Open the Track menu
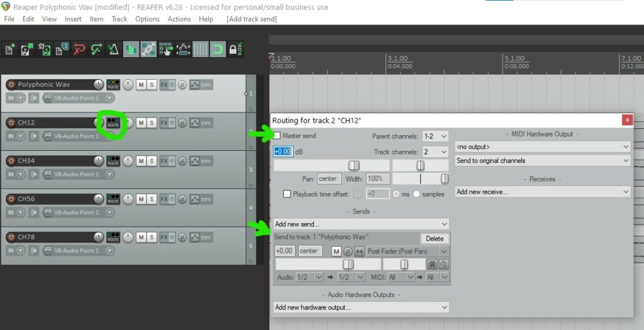The width and height of the screenshot is (644, 330). [x=119, y=19]
